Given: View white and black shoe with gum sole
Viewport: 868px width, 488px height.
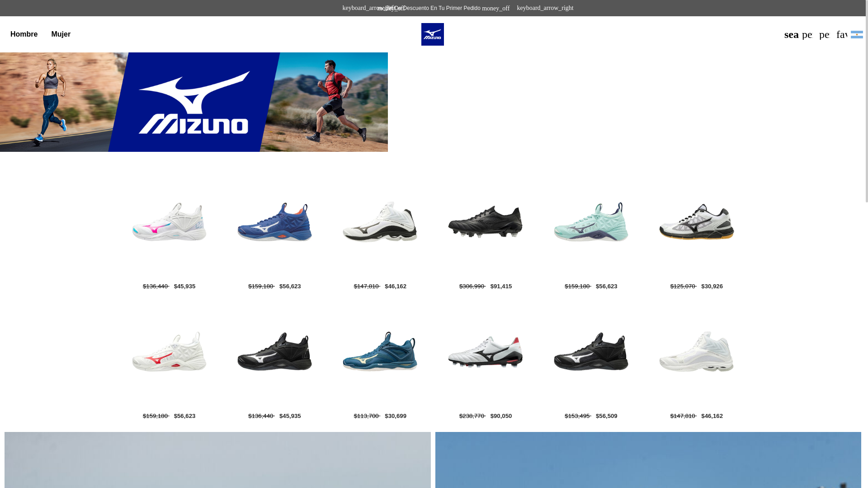Looking at the screenshot, I should point(696,222).
